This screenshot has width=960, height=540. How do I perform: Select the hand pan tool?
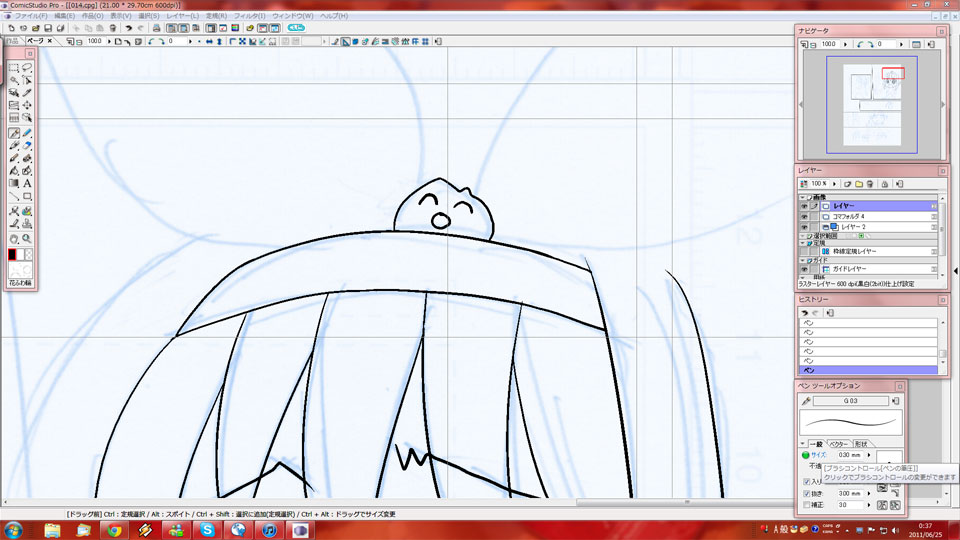pyautogui.click(x=13, y=239)
